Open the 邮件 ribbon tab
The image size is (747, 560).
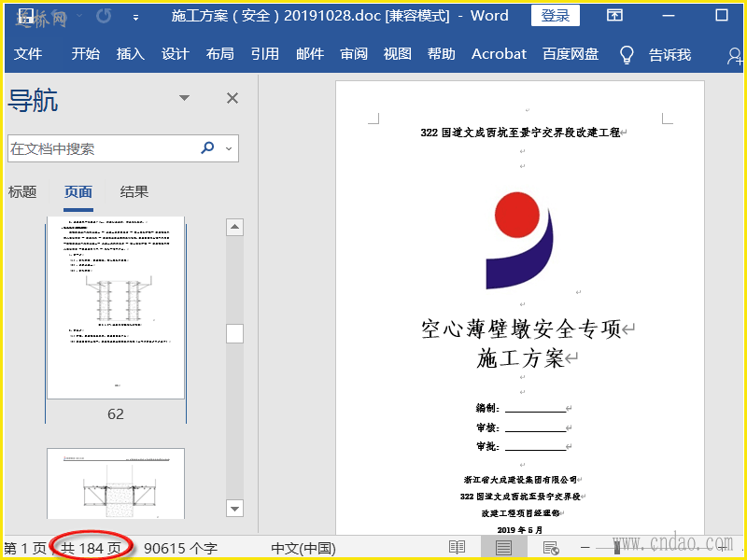310,54
